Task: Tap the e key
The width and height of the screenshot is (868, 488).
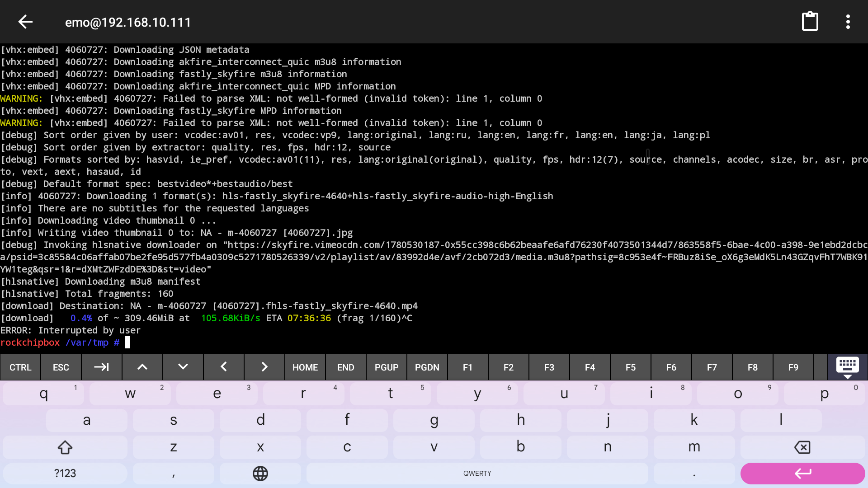Action: click(217, 394)
